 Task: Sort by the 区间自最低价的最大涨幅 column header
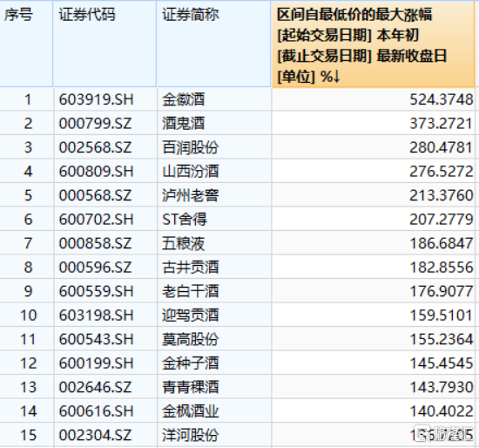374,44
